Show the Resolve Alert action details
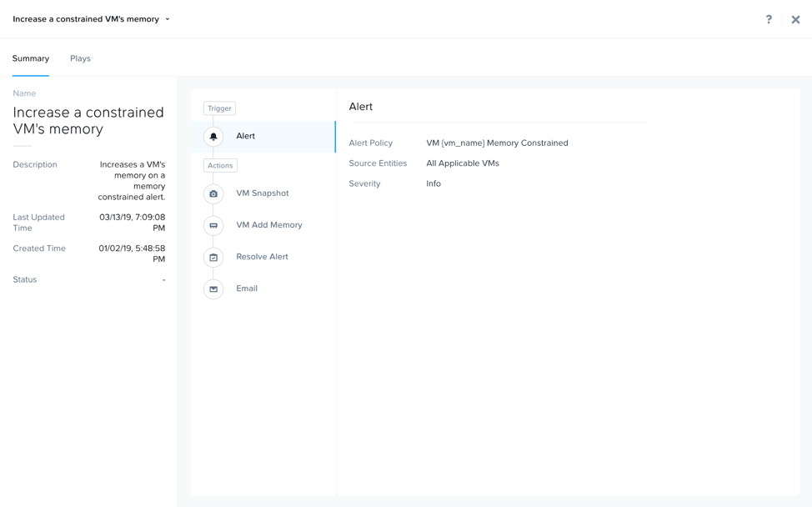Screen dimensions: 812x507 tap(262, 257)
